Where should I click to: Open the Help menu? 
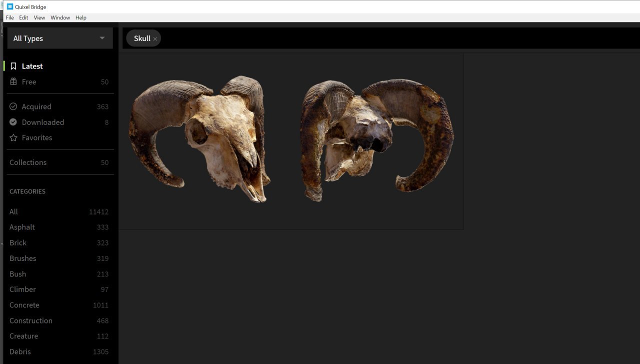click(x=81, y=17)
